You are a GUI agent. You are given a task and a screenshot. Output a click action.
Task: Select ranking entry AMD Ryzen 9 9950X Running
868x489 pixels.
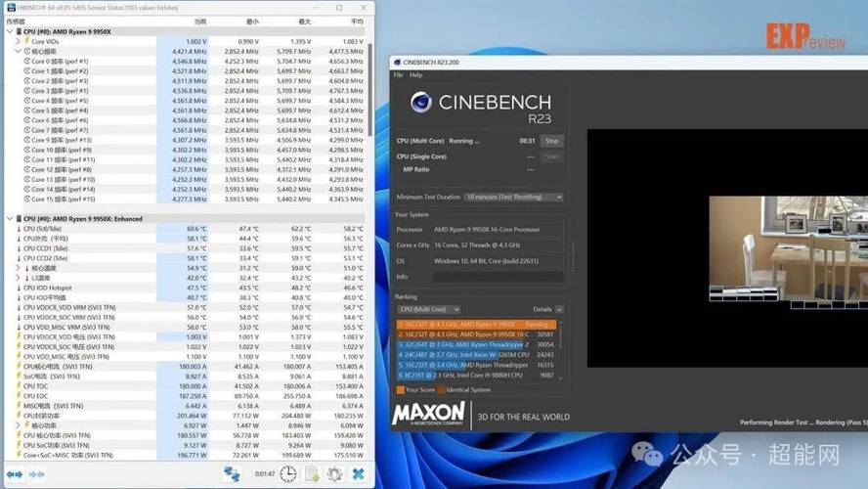click(x=476, y=325)
